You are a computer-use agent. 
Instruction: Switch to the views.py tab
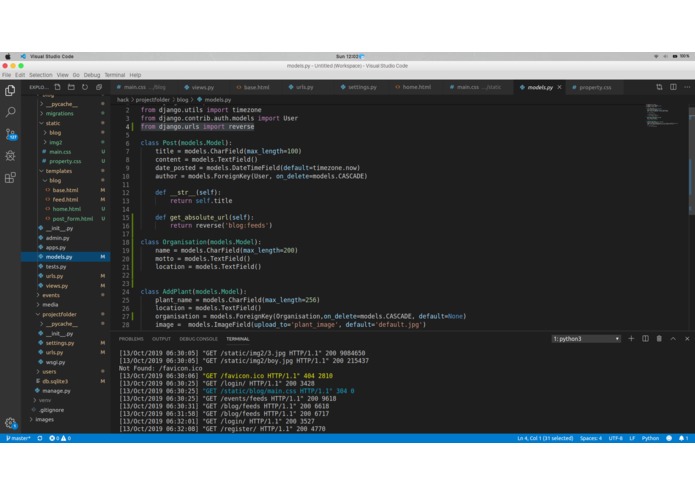pos(203,87)
